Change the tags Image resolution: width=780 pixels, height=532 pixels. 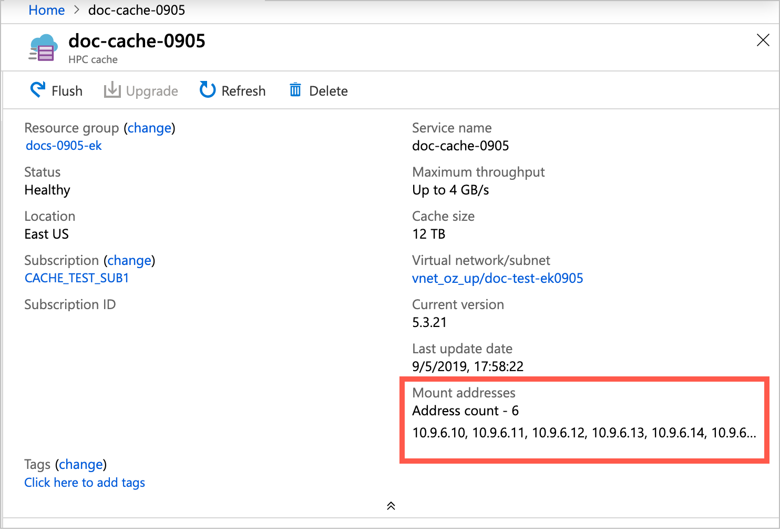(80, 464)
